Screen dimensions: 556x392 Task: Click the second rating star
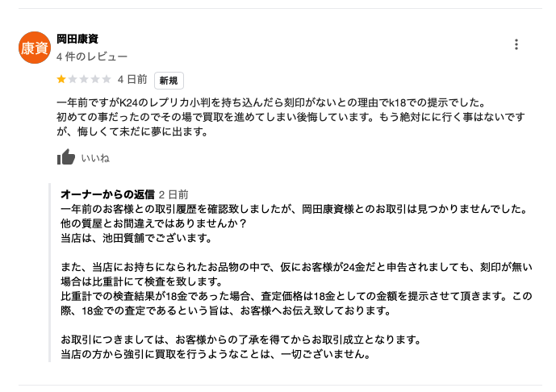tap(73, 80)
